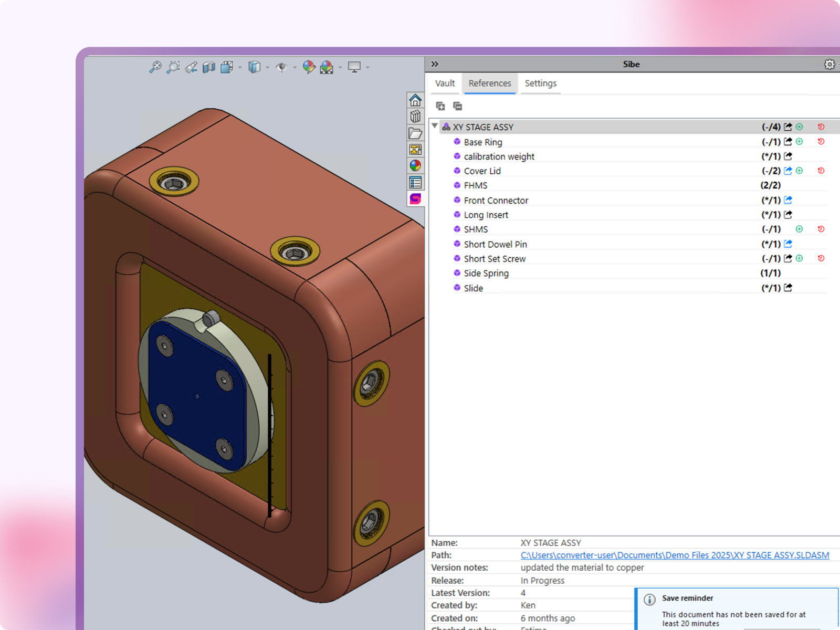Image resolution: width=840 pixels, height=630 pixels.
Task: Click the "updated the material to copper" note
Action: [x=582, y=568]
